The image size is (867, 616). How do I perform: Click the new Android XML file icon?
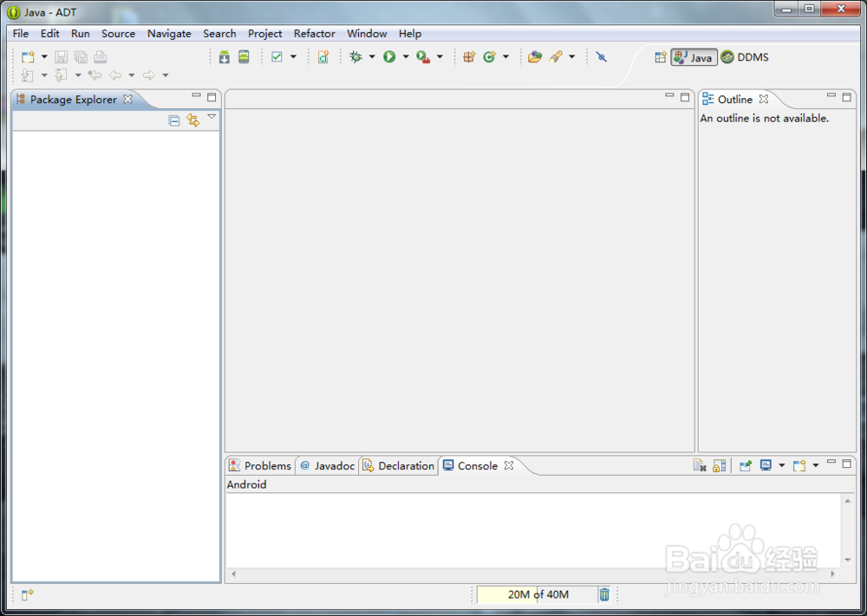point(323,57)
